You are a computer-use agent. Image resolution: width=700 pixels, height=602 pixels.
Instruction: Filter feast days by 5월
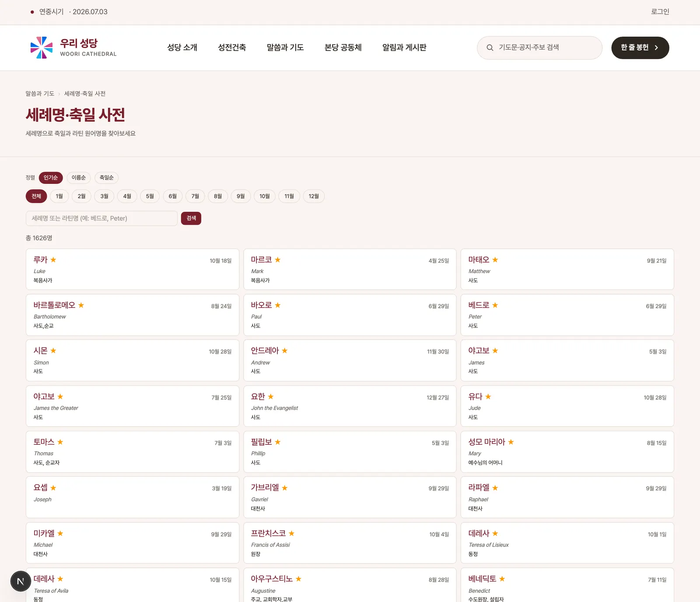click(150, 196)
